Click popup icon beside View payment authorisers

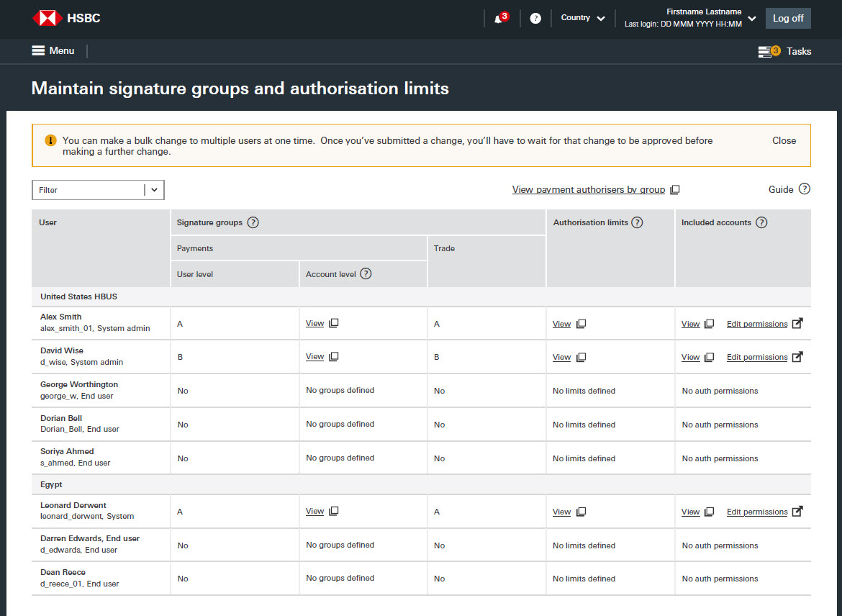(675, 189)
